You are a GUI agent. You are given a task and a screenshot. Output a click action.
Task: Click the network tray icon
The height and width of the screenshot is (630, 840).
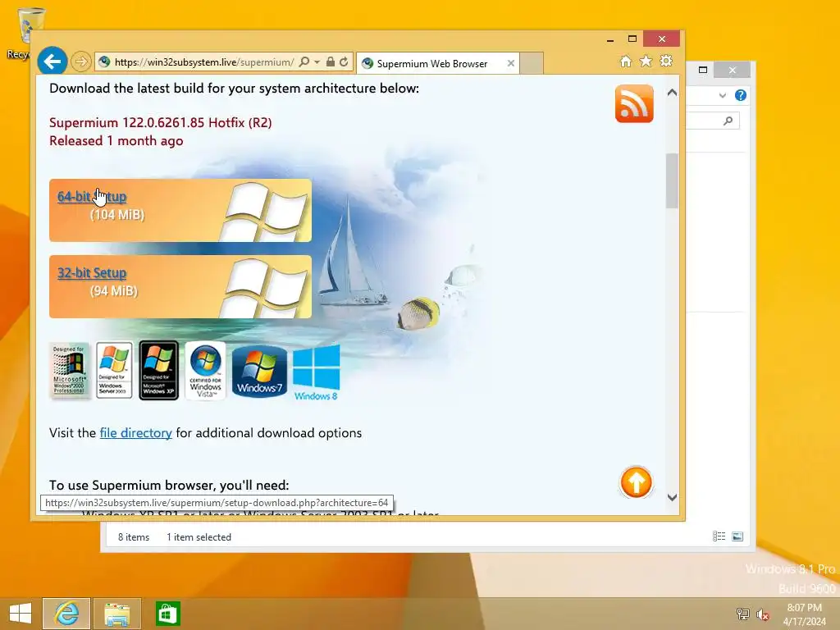pyautogui.click(x=742, y=614)
